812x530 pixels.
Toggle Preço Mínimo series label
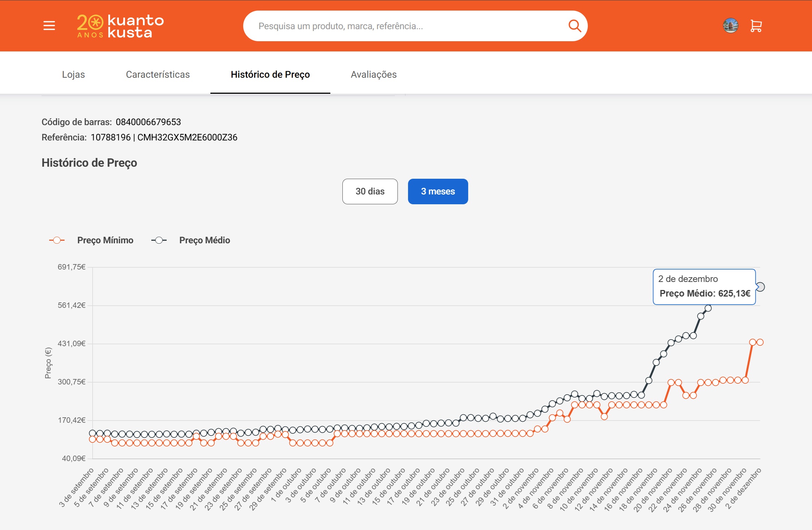pos(105,240)
